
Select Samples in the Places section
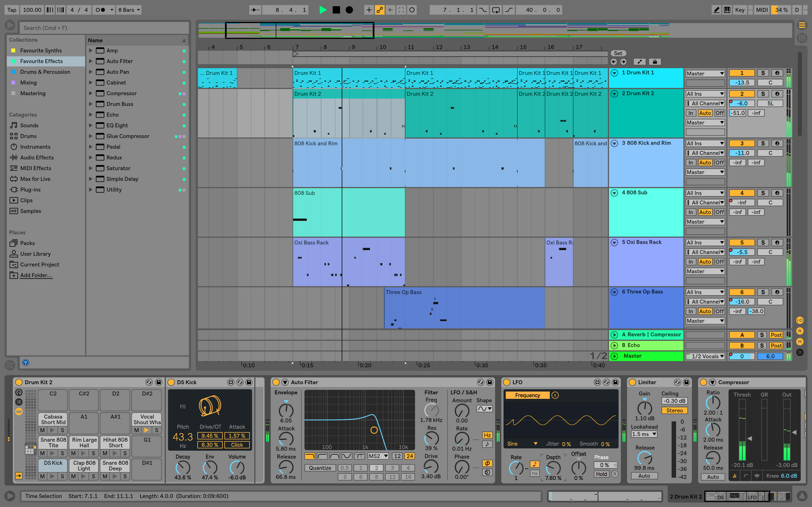pyautogui.click(x=30, y=211)
